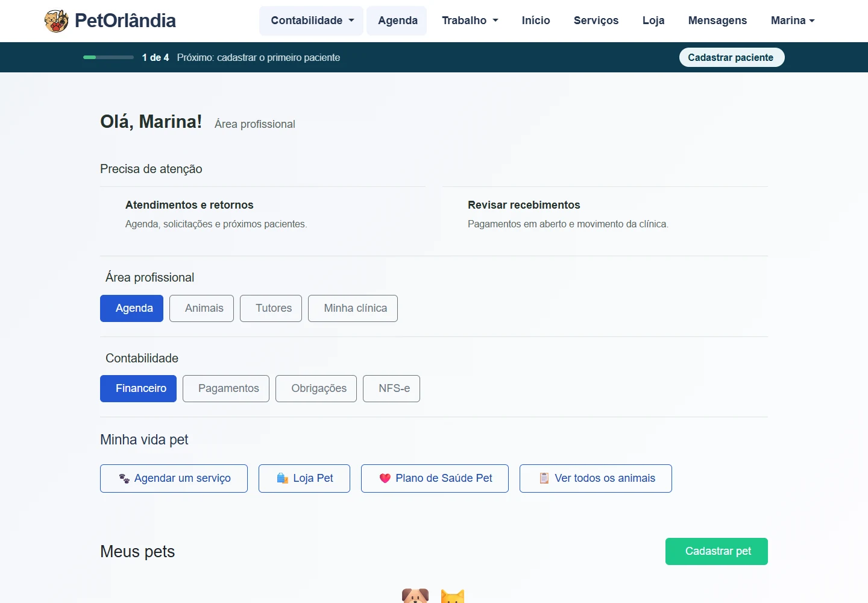Click the PetOrlândia brand name
The width and height of the screenshot is (868, 603).
[125, 21]
